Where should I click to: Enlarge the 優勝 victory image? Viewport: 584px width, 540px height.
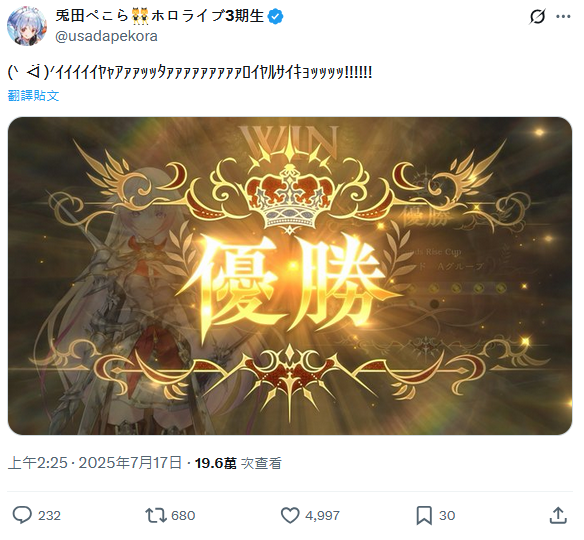[x=290, y=276]
